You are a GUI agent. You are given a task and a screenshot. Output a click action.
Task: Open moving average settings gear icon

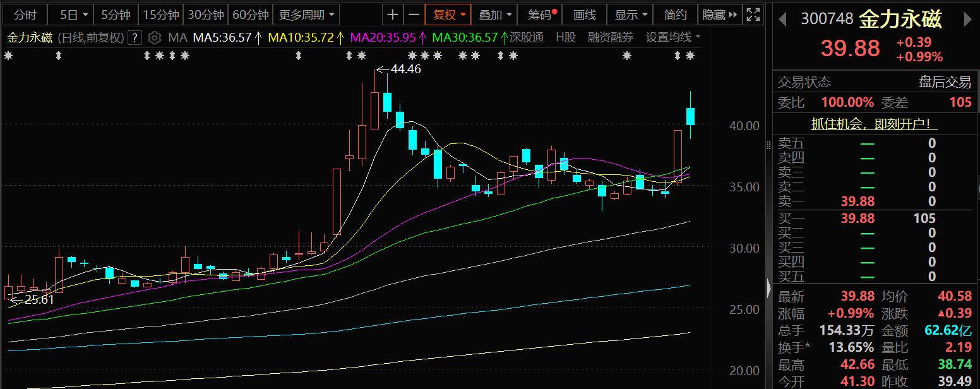click(x=155, y=38)
